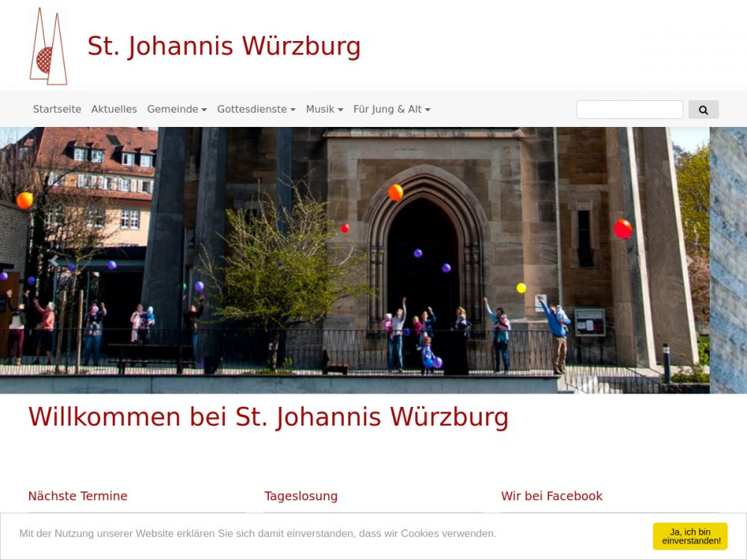Focus the search text field
Screen dimensions: 747x560
[x=629, y=110]
